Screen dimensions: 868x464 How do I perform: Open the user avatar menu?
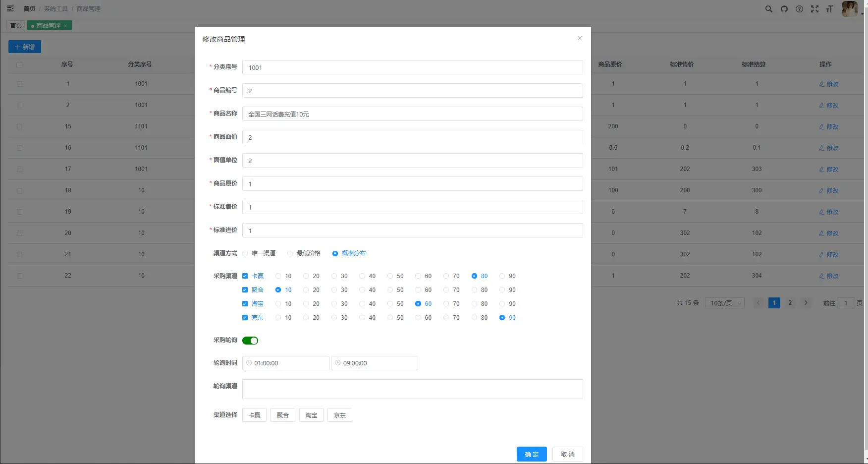pos(850,9)
